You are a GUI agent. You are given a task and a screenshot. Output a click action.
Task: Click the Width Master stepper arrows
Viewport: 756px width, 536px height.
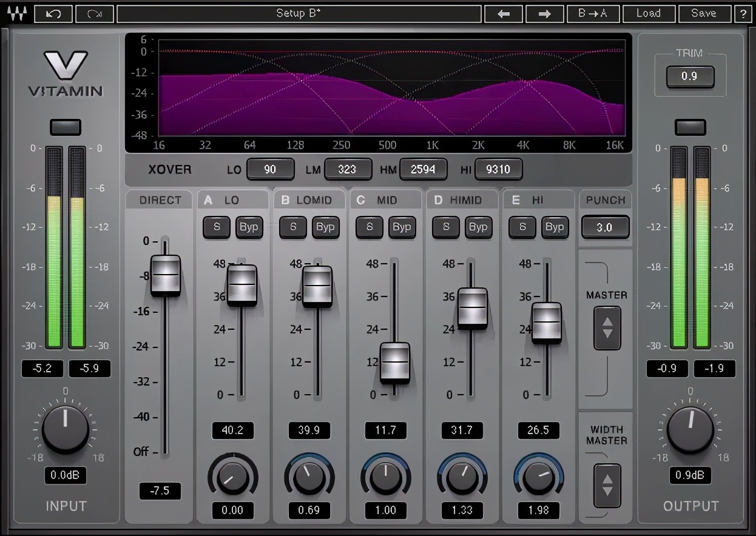[607, 485]
